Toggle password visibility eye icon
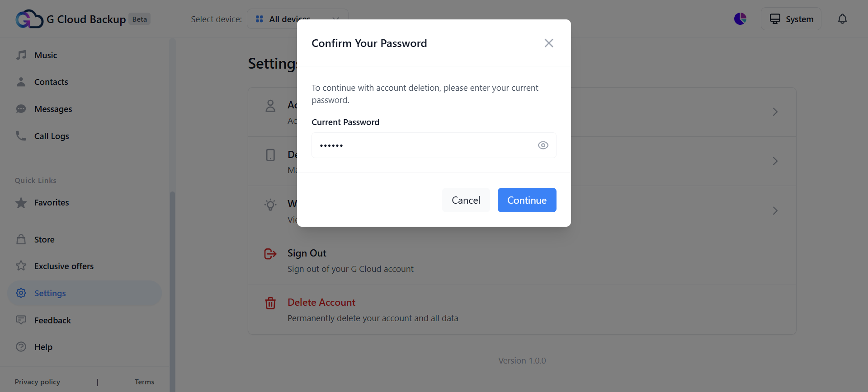Viewport: 868px width, 392px height. pyautogui.click(x=543, y=145)
